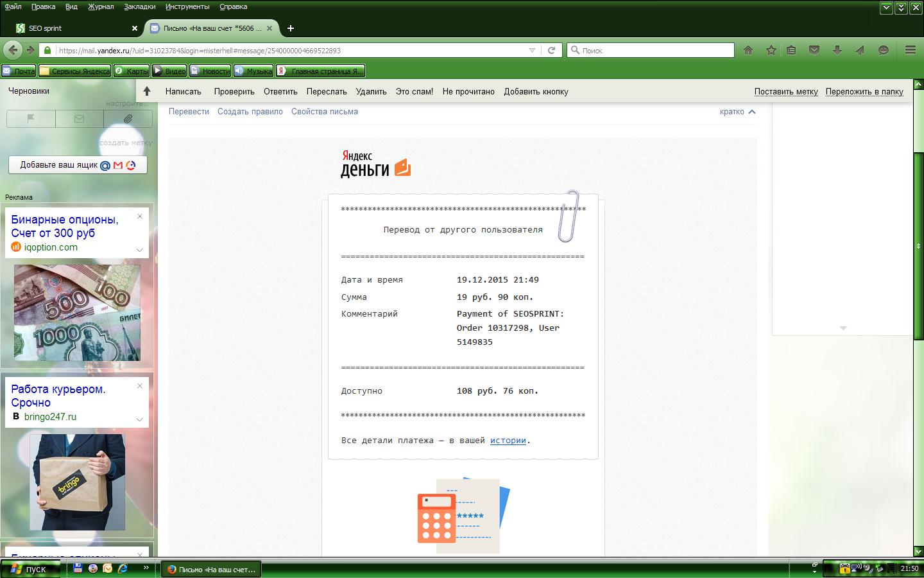
Task: Open the Журнал menu
Action: pyautogui.click(x=100, y=6)
